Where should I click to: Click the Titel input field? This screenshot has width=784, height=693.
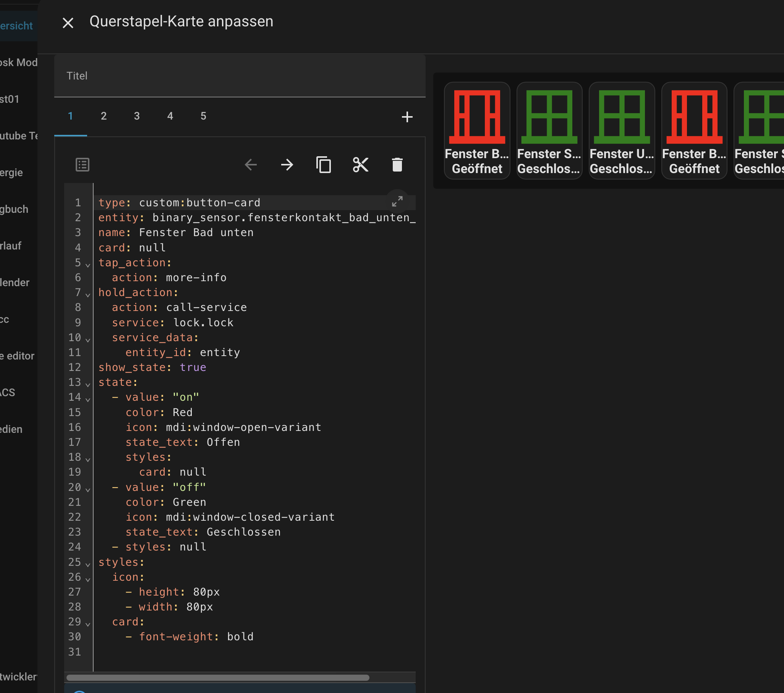(x=240, y=76)
